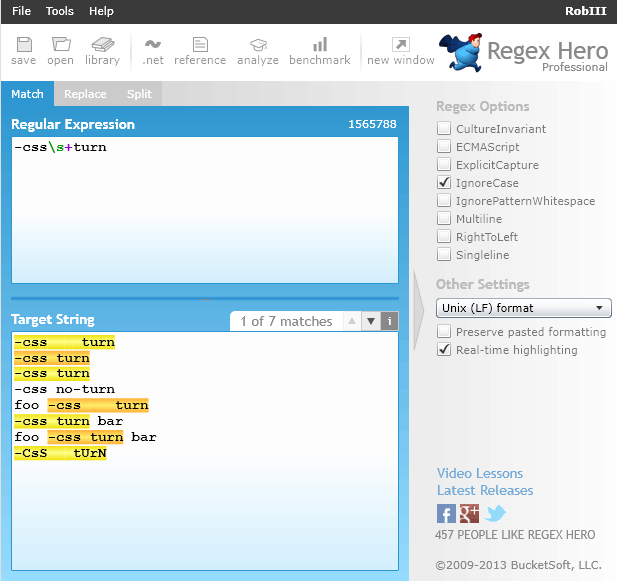Viewport: 617px width, 581px height.
Task: Go to next match with down arrow
Action: click(371, 321)
